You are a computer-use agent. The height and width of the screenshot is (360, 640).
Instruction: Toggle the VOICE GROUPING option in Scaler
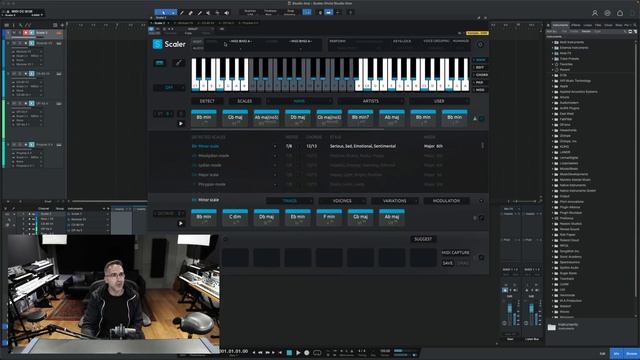436,41
